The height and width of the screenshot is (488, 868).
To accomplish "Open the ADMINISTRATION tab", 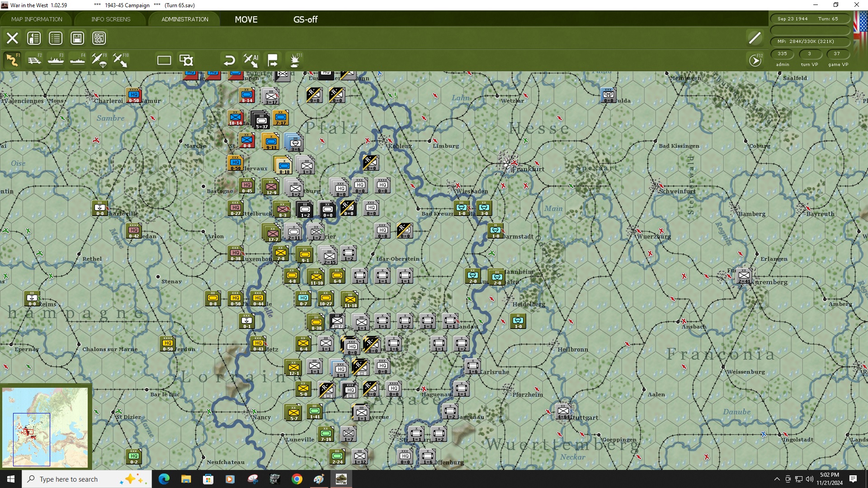I will [185, 19].
